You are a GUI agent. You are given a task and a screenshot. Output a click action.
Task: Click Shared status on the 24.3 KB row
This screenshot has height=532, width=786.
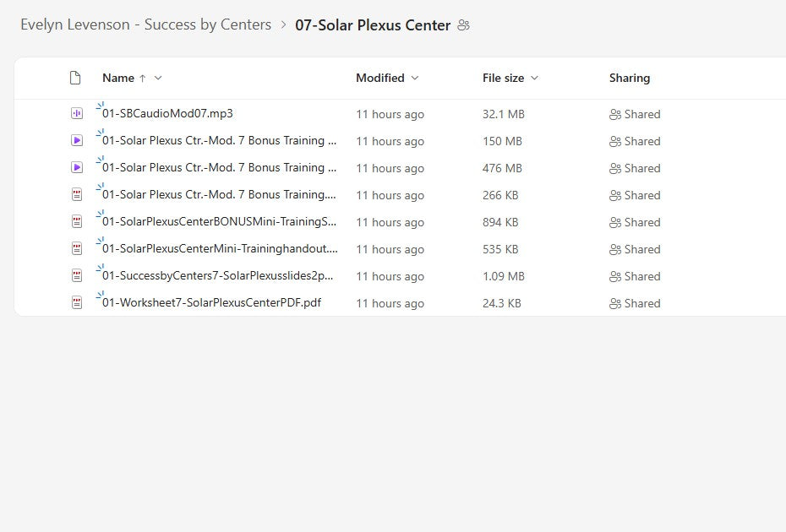[635, 303]
